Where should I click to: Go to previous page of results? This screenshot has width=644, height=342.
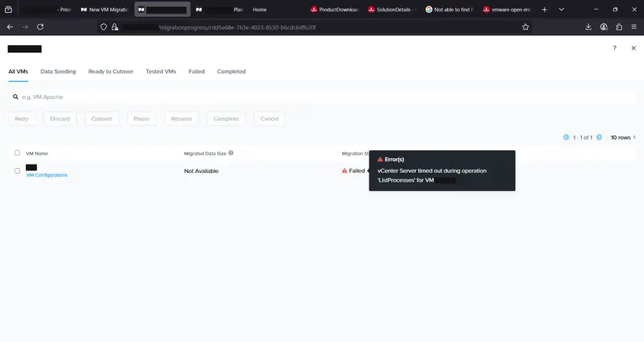(566, 137)
